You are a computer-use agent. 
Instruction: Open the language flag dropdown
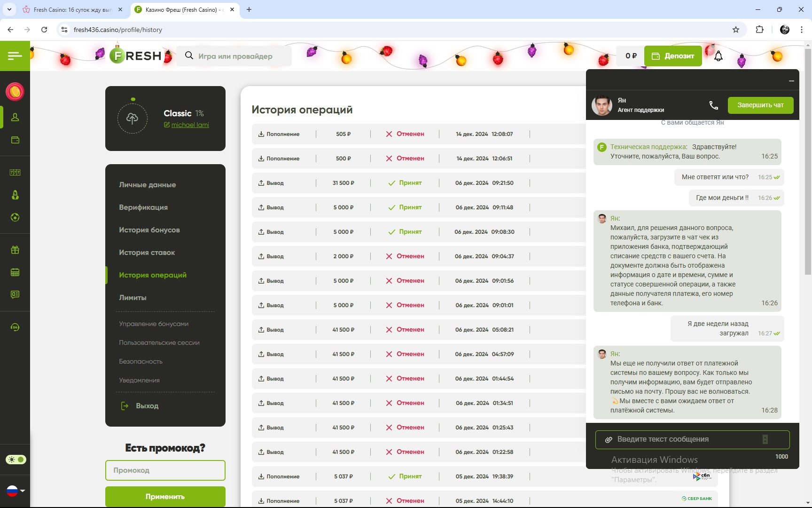click(x=16, y=491)
